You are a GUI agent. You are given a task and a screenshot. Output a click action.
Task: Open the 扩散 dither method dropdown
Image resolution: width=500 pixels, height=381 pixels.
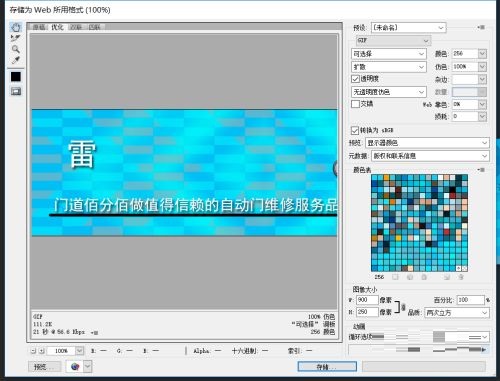[389, 67]
